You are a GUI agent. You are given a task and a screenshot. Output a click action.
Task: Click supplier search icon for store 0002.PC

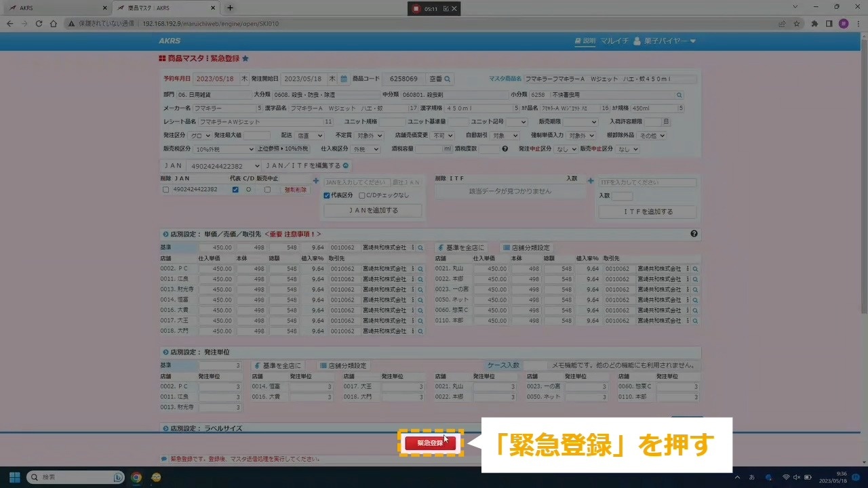420,269
